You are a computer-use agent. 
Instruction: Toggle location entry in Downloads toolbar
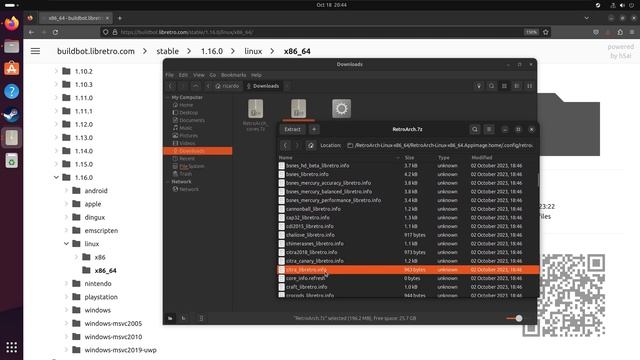[479, 86]
